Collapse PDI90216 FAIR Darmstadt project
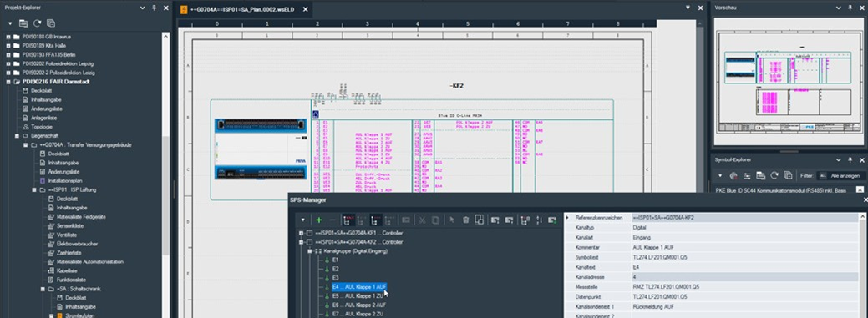Viewport: 868px width, 318px height. pyautogui.click(x=8, y=82)
